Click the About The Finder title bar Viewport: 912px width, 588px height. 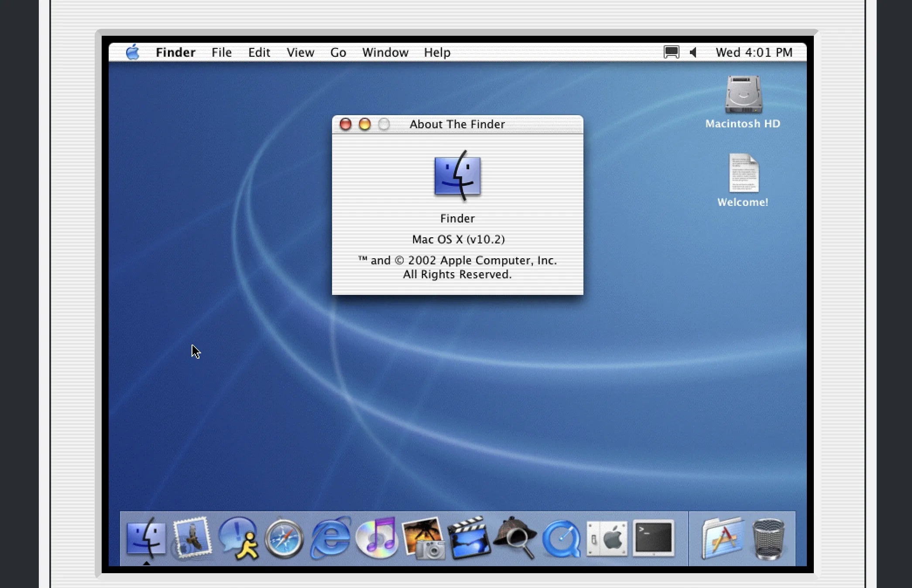tap(457, 124)
